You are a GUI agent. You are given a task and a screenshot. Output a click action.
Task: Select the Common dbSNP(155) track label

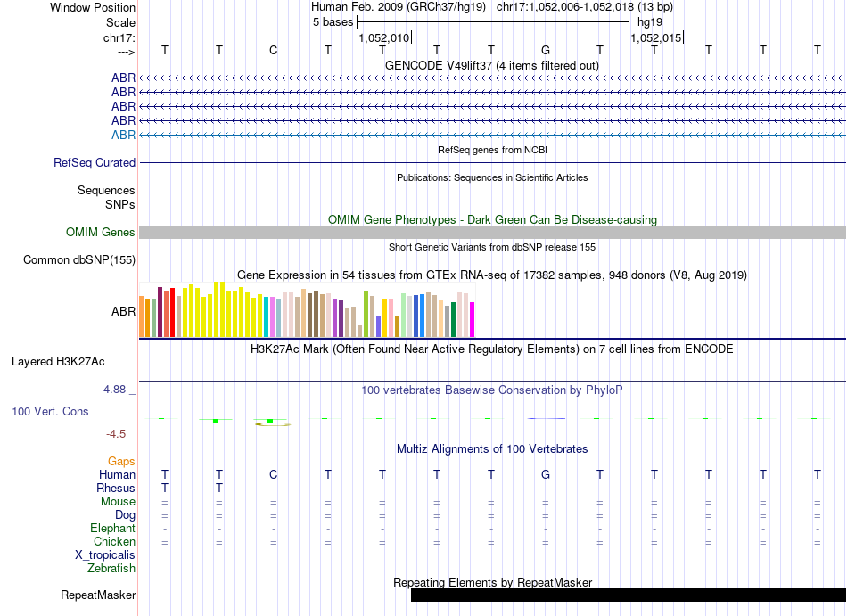click(x=79, y=259)
